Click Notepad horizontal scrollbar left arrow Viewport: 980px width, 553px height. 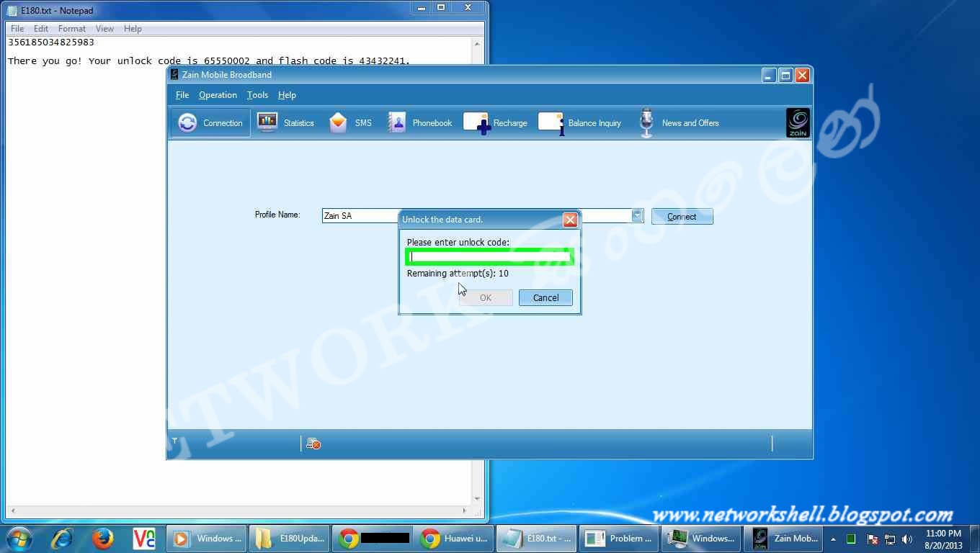click(x=12, y=511)
